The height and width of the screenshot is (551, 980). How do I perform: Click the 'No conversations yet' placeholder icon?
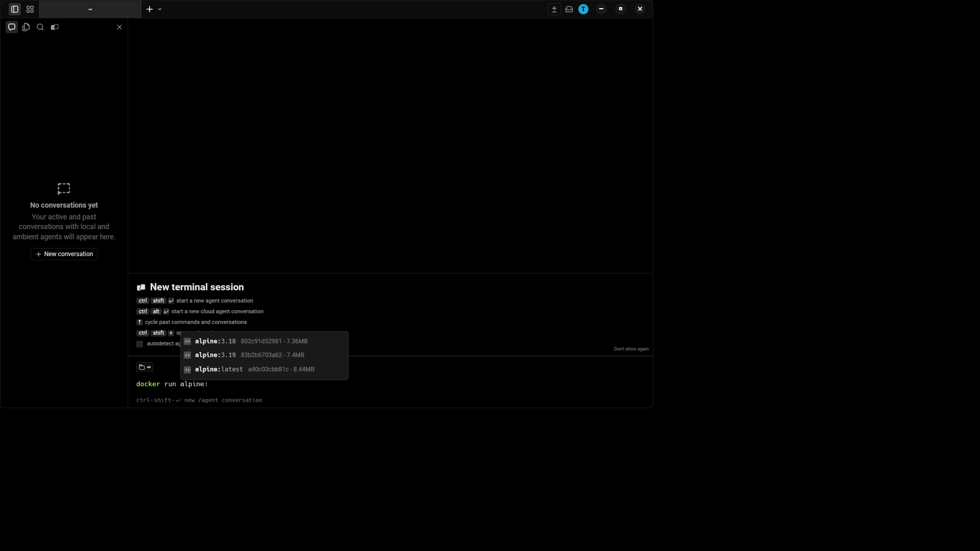pyautogui.click(x=64, y=189)
